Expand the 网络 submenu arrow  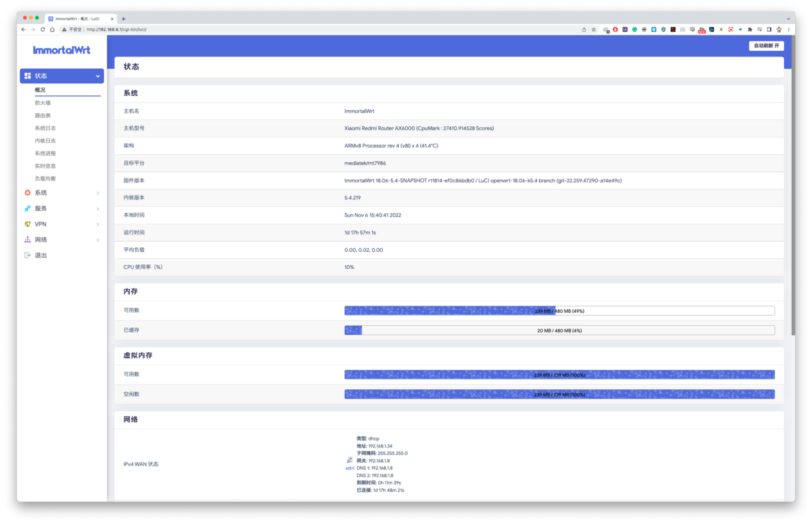coord(98,240)
